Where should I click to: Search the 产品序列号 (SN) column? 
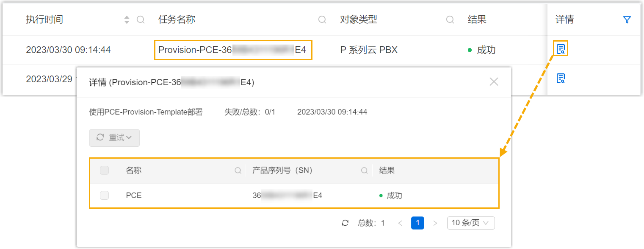click(364, 171)
